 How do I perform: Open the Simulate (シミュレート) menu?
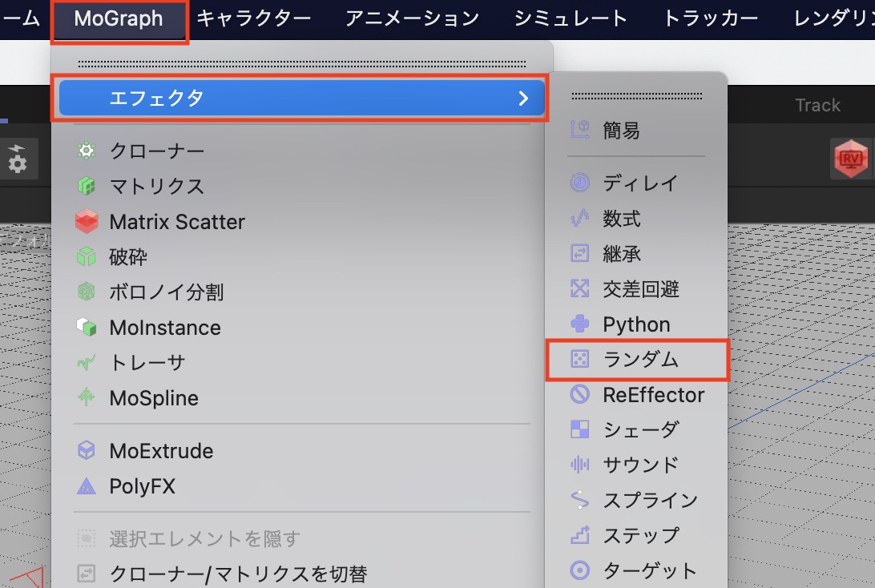coord(571,18)
